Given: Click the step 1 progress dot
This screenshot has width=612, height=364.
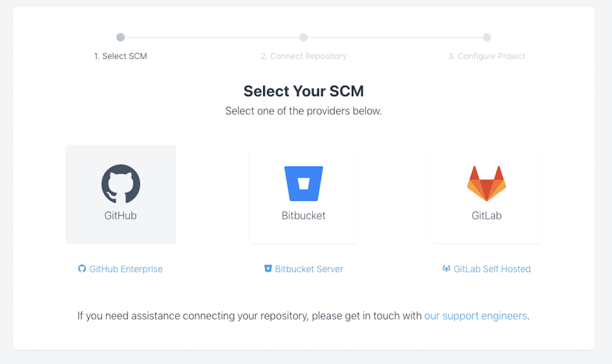Looking at the screenshot, I should coord(120,37).
